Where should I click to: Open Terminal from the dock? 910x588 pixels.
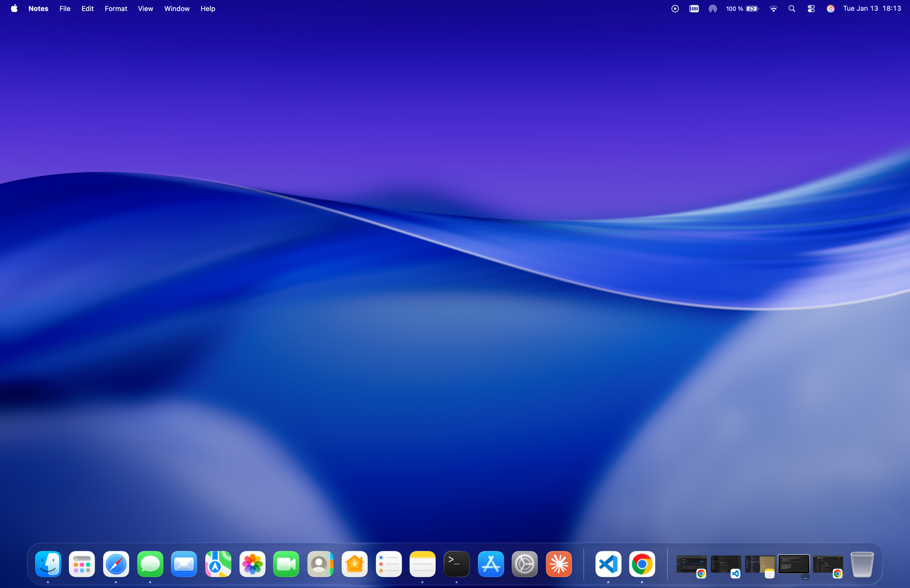tap(456, 564)
